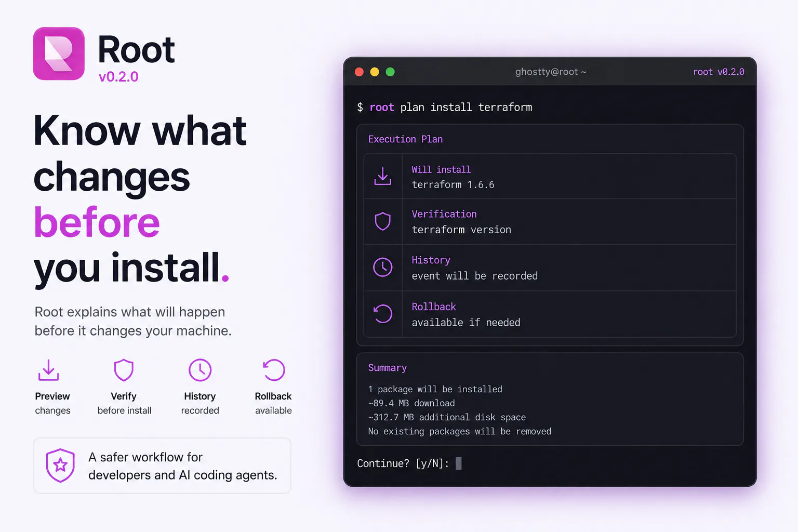Click 'A safer workflow for' card text

pyautogui.click(x=145, y=457)
